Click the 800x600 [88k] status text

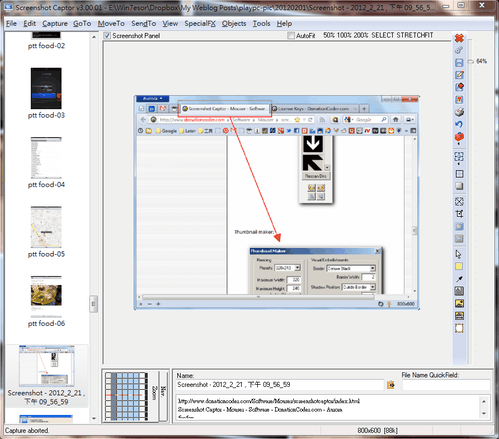[378, 431]
